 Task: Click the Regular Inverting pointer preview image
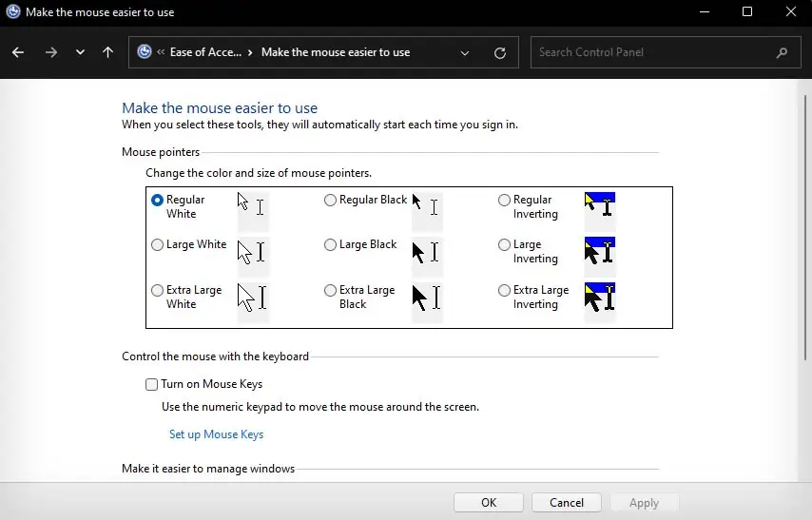pos(600,207)
